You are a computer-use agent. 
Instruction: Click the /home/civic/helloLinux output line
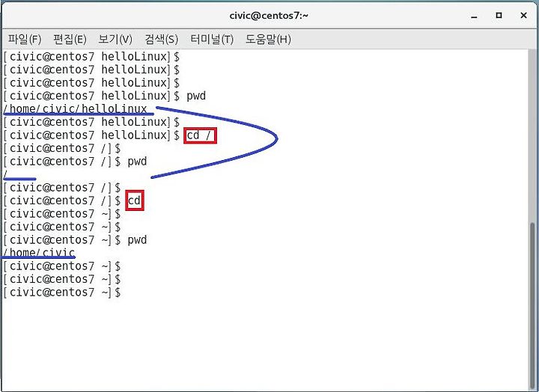pos(76,109)
